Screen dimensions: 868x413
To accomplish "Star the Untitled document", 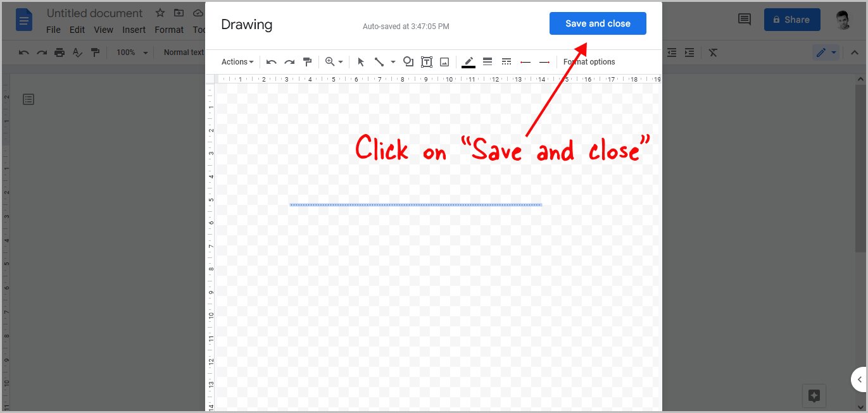I will 160,12.
